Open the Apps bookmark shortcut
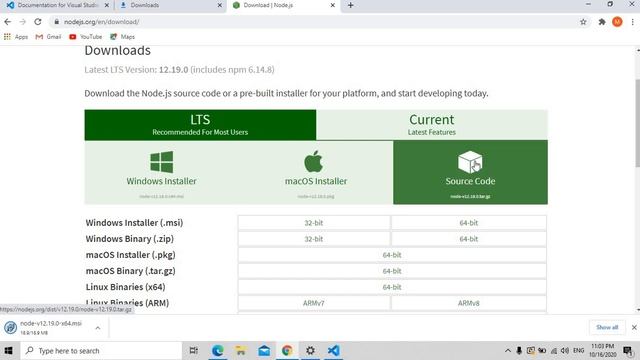The width and height of the screenshot is (640, 360). (x=16, y=37)
